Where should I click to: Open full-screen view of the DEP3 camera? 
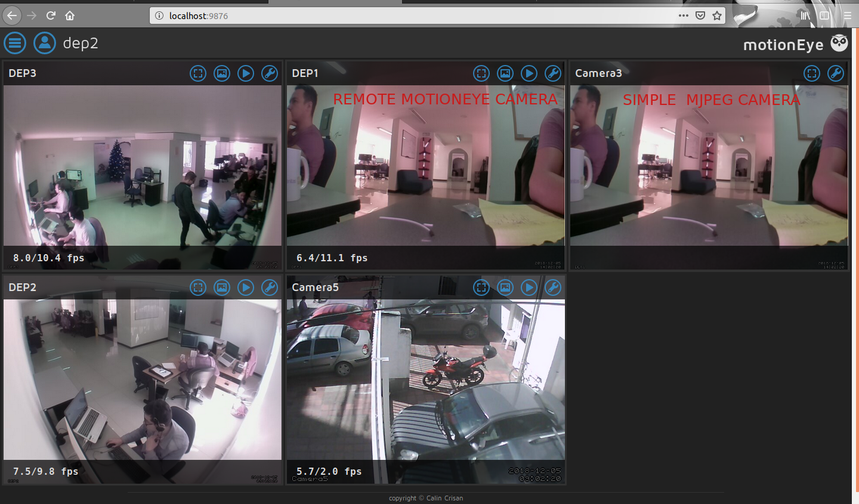click(x=198, y=73)
